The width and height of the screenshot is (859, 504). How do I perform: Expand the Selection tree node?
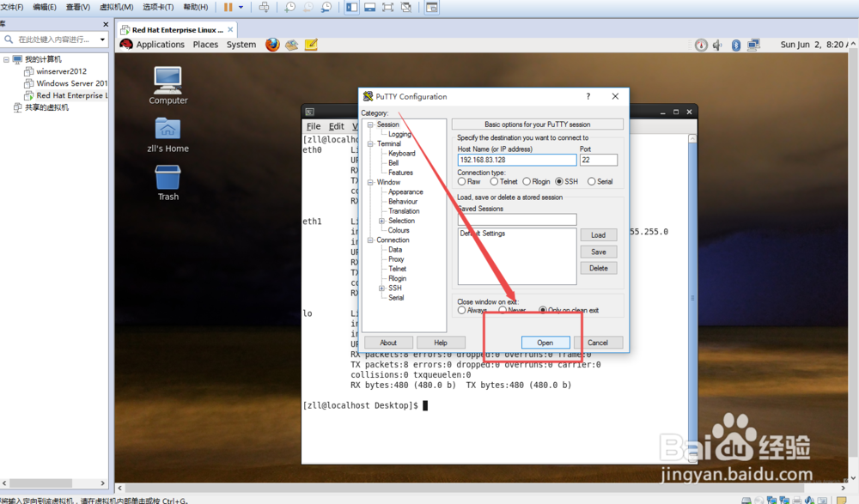(382, 221)
